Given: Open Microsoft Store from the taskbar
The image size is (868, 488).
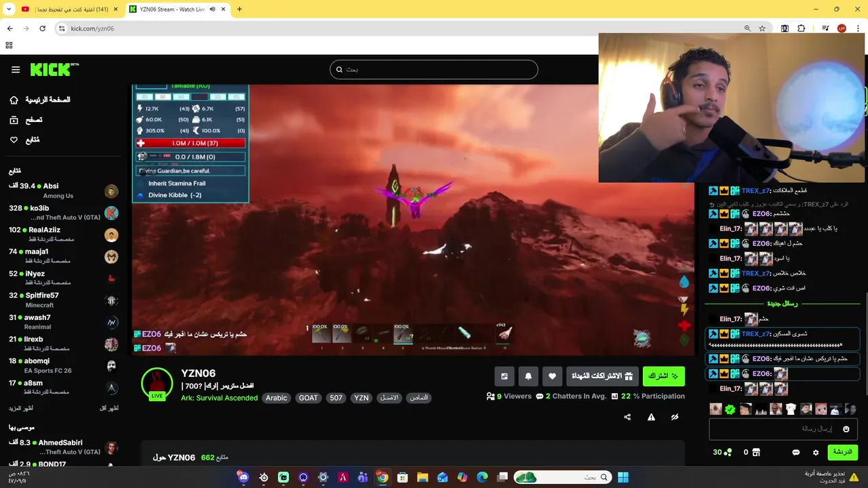Looking at the screenshot, I should pos(402,477).
